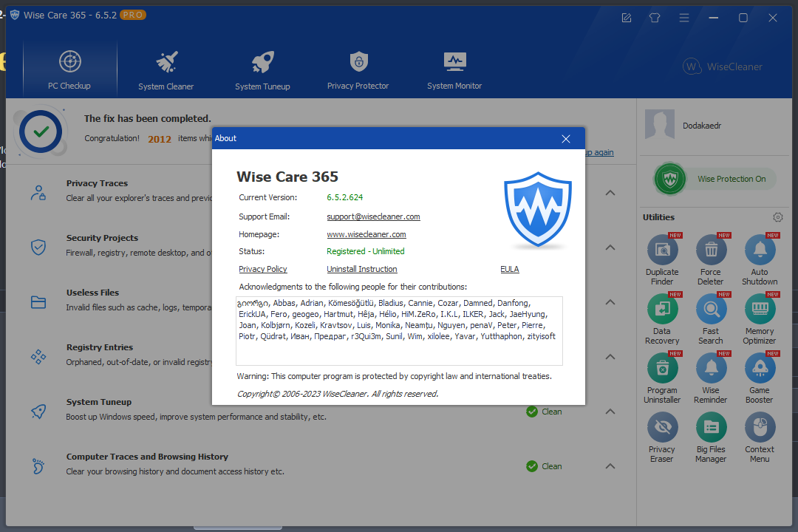The width and height of the screenshot is (798, 532).
Task: Open the EULA link
Action: (x=509, y=269)
